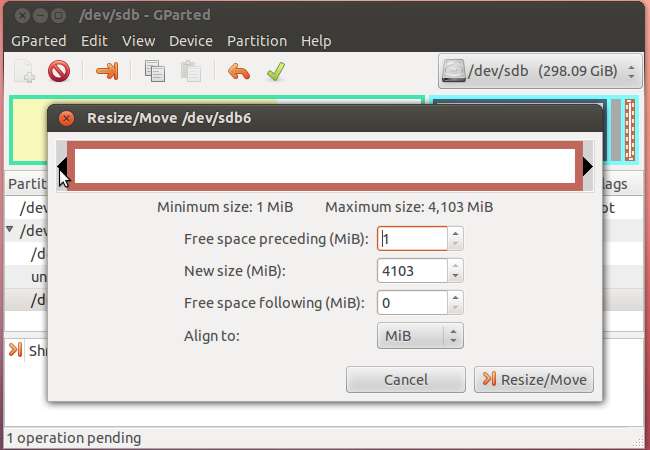Screen dimensions: 650x450
Task: Open the View menu
Action: click(x=138, y=41)
